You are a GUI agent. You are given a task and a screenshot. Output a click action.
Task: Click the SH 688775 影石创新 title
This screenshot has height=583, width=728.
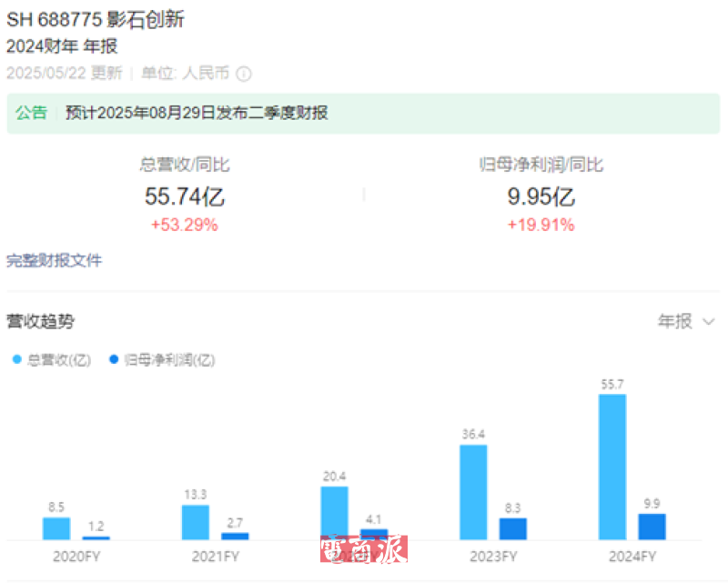tap(96, 20)
